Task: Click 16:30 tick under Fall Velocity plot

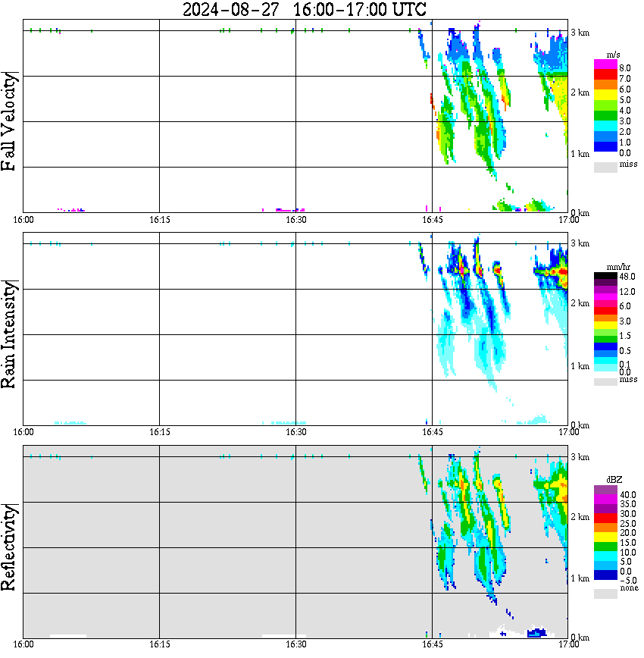Action: pyautogui.click(x=295, y=220)
